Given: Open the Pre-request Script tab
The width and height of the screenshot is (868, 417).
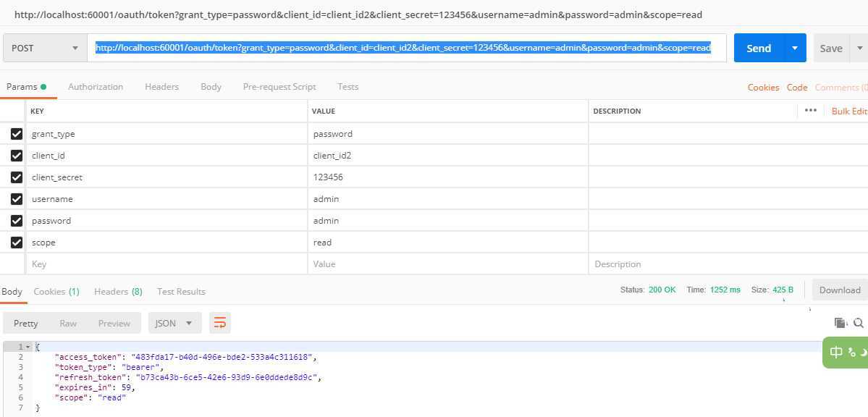Looking at the screenshot, I should coord(279,86).
